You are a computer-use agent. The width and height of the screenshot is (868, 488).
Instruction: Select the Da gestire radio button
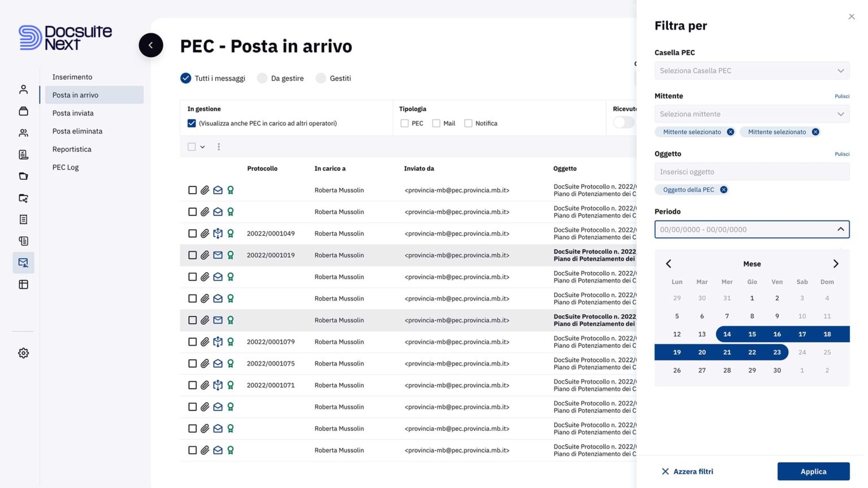pos(262,78)
